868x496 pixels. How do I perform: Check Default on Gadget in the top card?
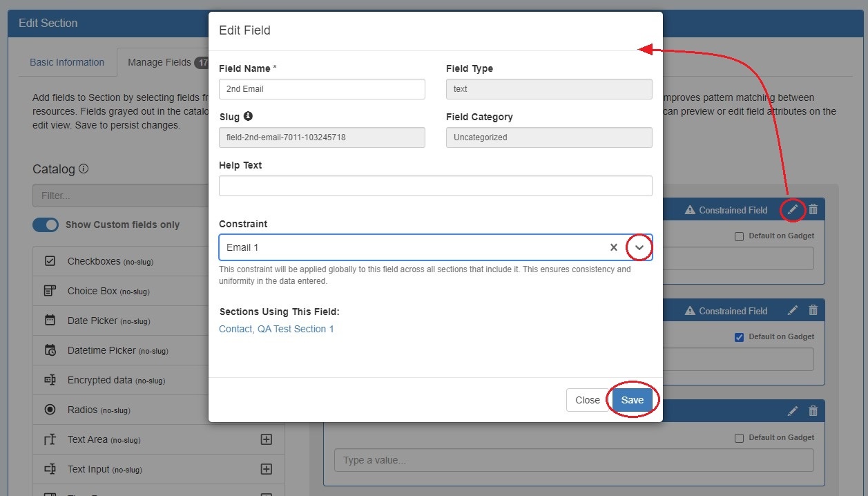tap(739, 236)
